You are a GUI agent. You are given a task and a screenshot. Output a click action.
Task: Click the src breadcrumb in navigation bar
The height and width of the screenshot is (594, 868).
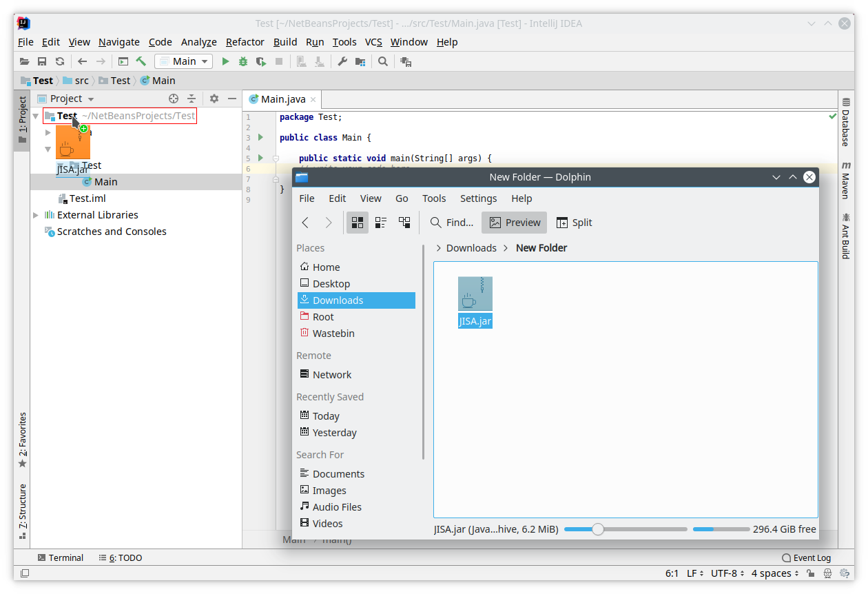tap(76, 81)
